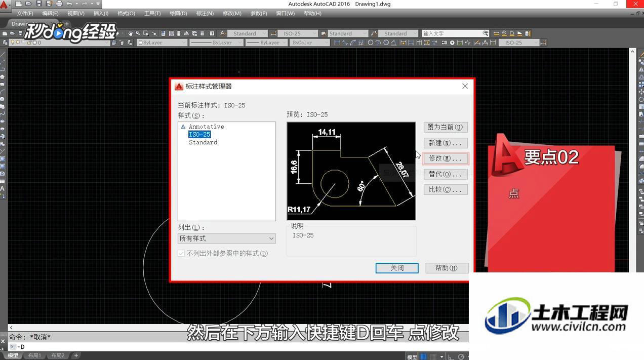This screenshot has height=360, width=644.
Task: Toggle the snap mode icon in status bar
Action: pos(433,356)
